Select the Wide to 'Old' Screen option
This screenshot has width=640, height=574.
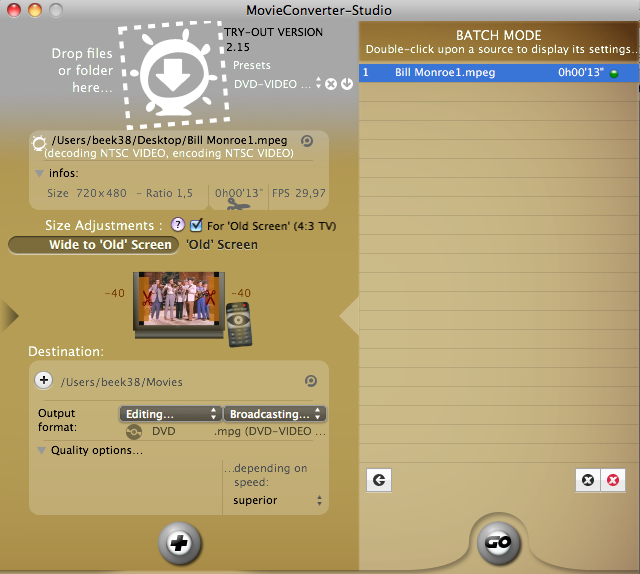[93, 245]
